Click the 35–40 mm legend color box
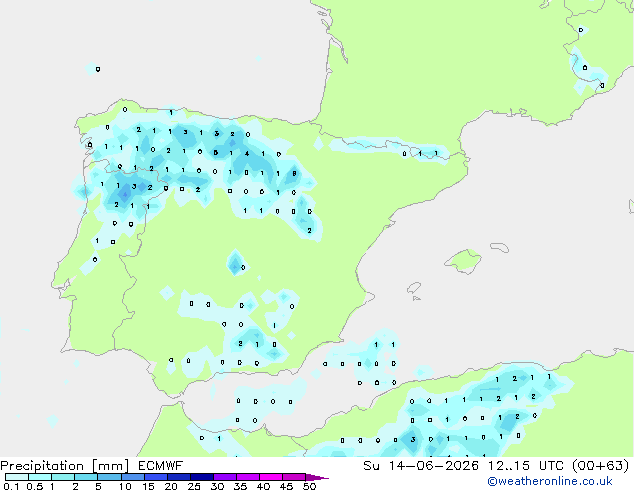 (x=247, y=477)
